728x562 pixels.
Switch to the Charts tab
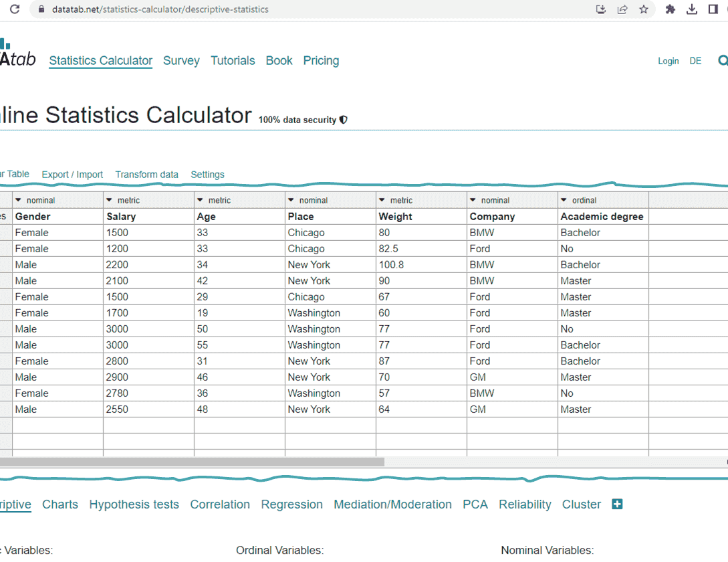(x=59, y=504)
